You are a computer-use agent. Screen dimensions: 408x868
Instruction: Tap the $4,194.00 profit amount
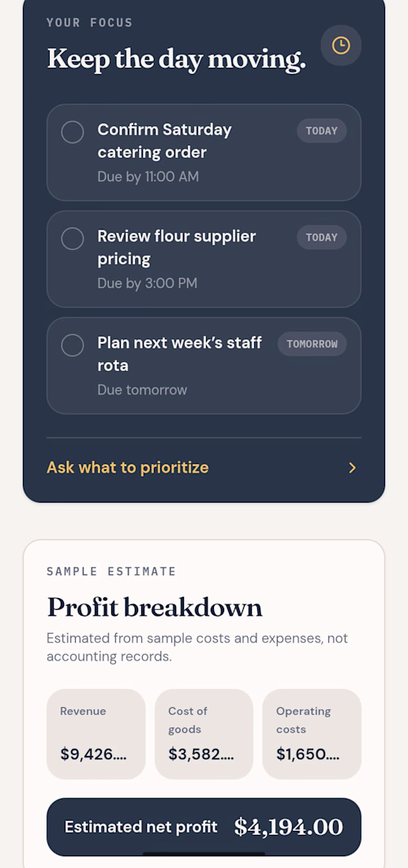(288, 827)
